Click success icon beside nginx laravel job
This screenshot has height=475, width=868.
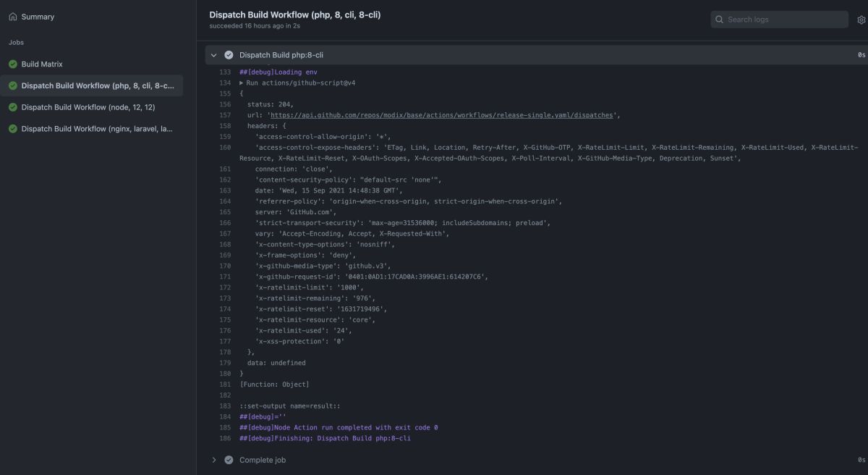13,129
